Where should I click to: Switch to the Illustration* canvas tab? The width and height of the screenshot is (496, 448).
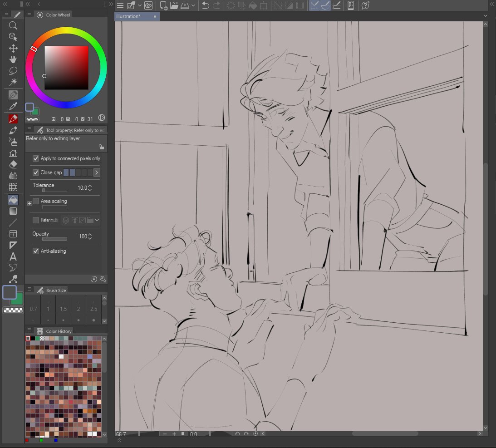(137, 16)
